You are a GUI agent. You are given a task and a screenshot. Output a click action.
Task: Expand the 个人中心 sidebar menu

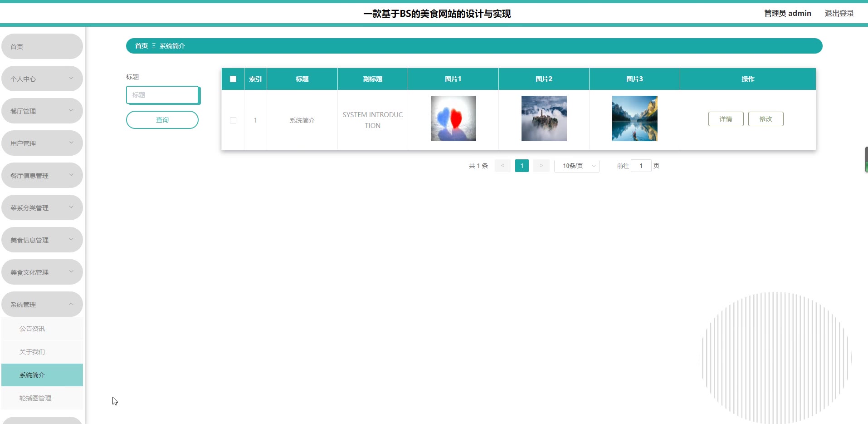tap(42, 79)
